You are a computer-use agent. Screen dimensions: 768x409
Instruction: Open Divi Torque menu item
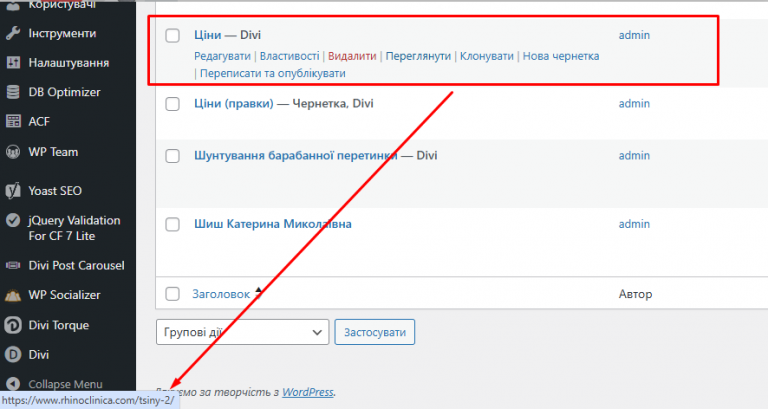pyautogui.click(x=59, y=325)
